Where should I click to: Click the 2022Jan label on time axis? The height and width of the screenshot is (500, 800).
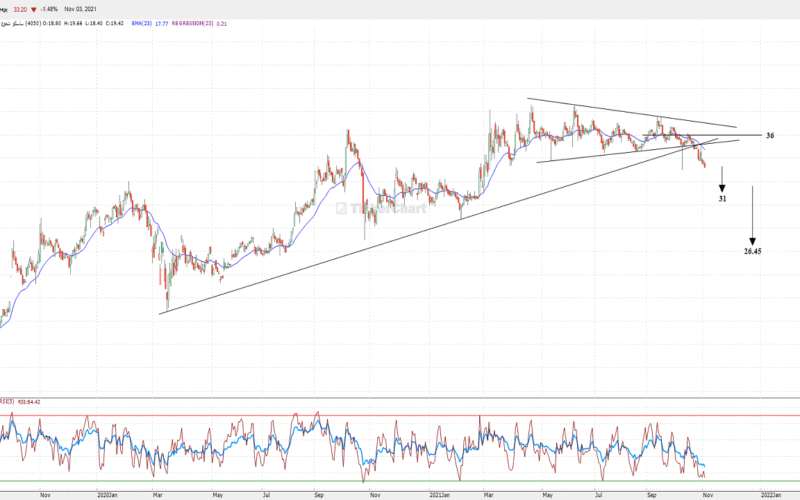769,494
